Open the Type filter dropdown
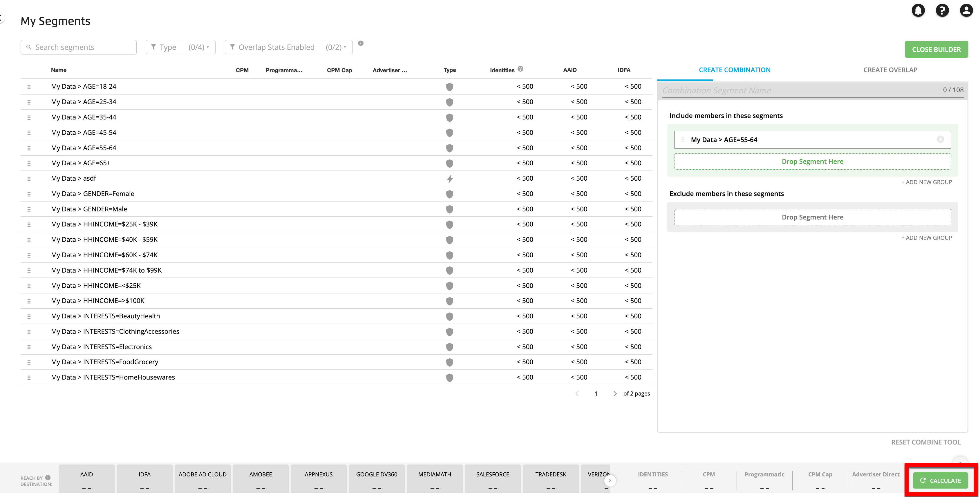Viewport: 980px width, 497px height. (181, 47)
